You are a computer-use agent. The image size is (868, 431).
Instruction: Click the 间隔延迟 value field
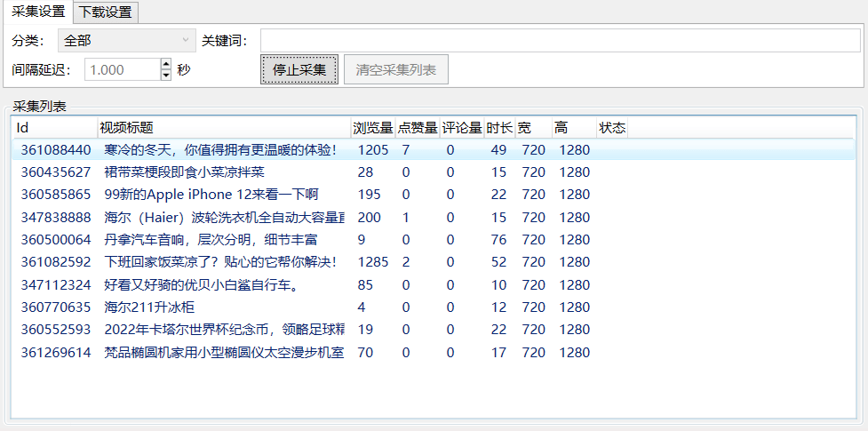(122, 69)
